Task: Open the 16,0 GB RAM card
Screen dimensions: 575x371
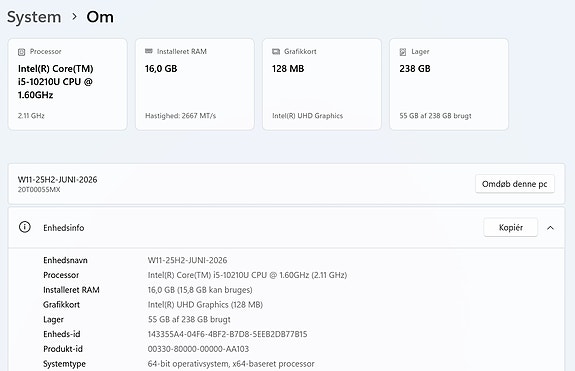Action: pos(195,84)
